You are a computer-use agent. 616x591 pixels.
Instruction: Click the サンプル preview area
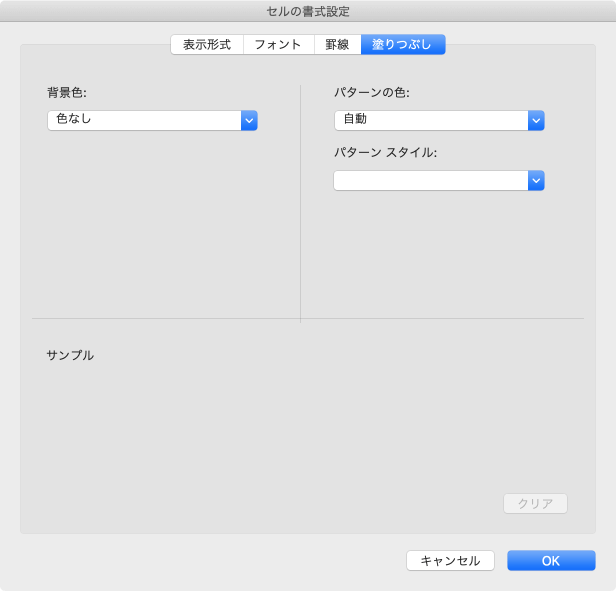coord(300,430)
